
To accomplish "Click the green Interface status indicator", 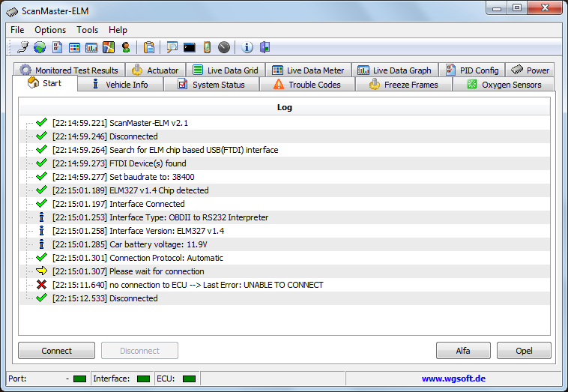I will (143, 379).
